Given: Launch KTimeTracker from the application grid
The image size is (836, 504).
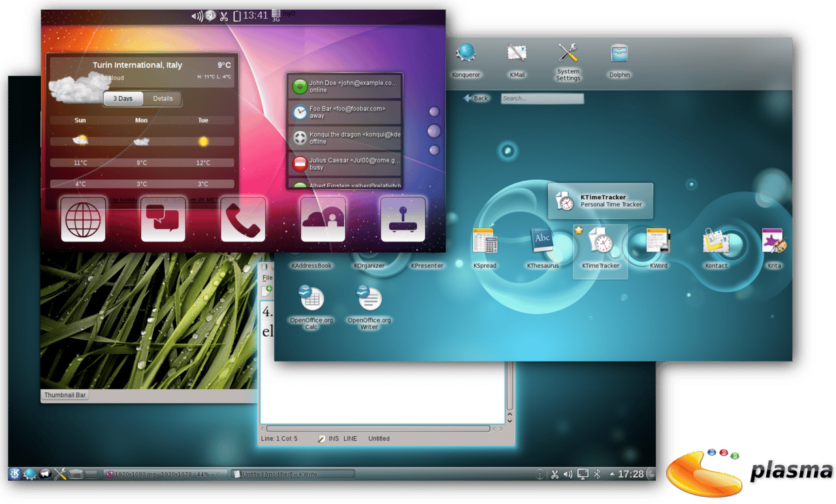Looking at the screenshot, I should point(600,251).
